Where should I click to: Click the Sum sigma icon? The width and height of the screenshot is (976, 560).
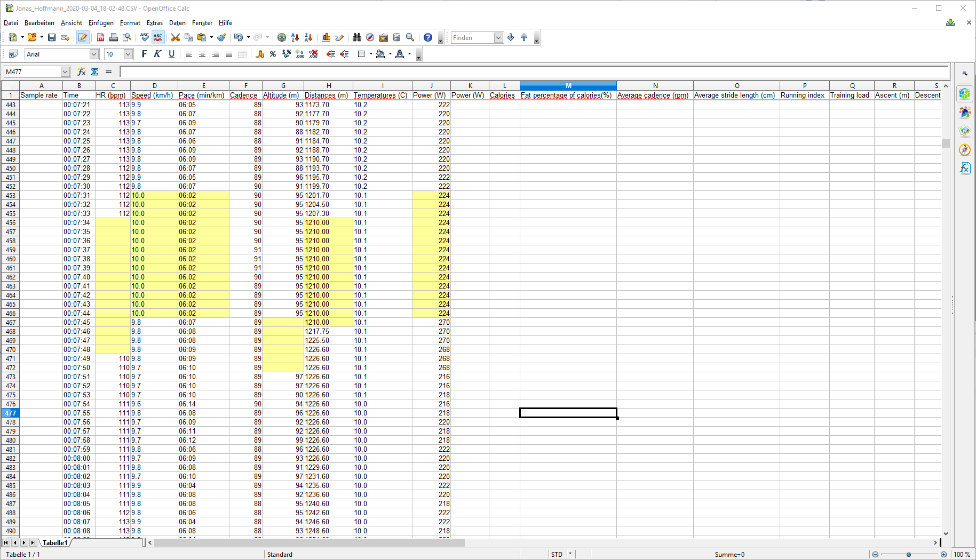click(x=95, y=71)
